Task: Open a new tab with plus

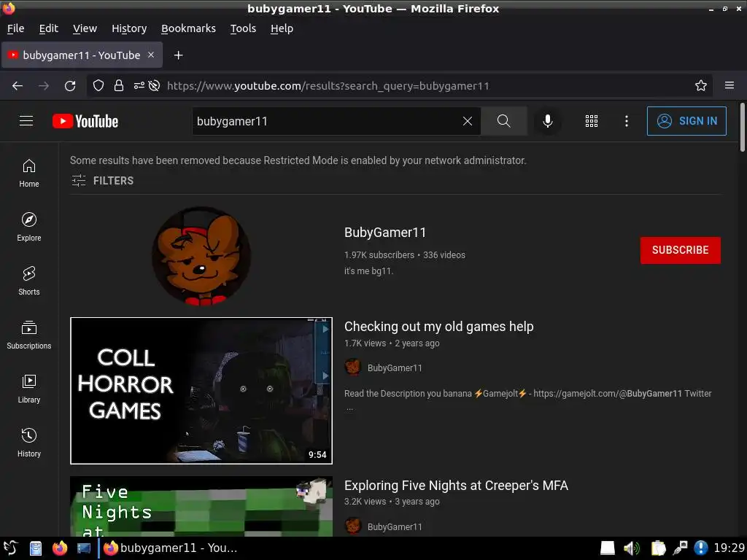Action: coord(178,55)
